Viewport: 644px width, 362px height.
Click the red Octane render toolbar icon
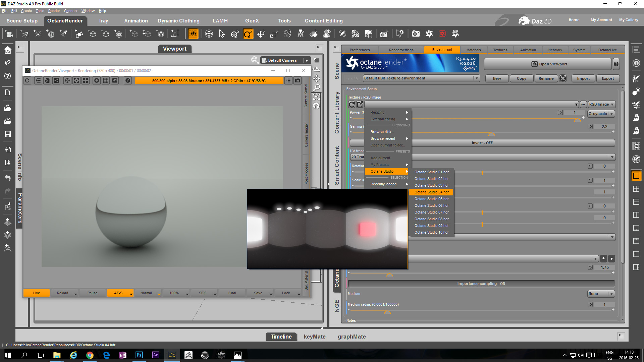pyautogui.click(x=442, y=34)
